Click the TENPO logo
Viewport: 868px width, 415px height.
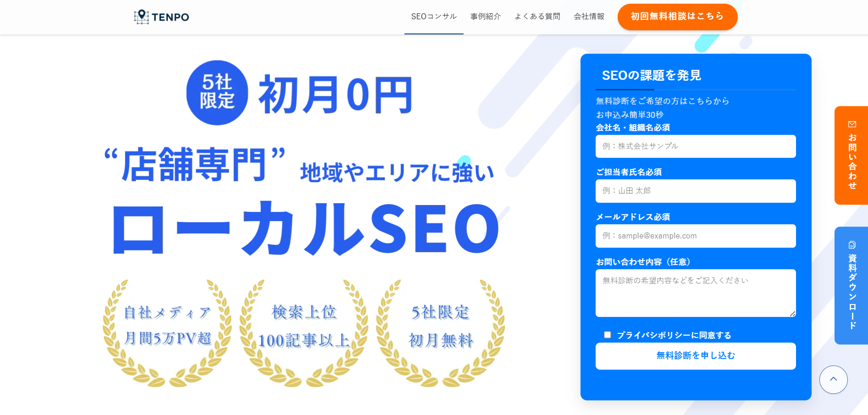tap(160, 17)
